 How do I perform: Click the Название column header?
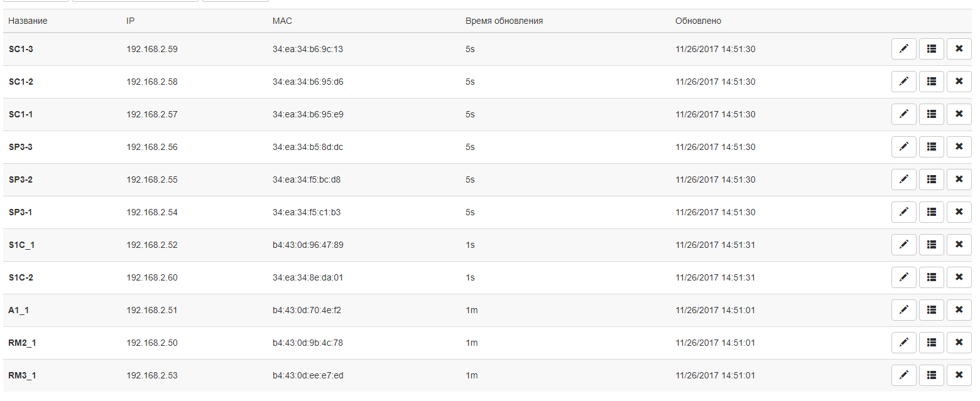[28, 21]
